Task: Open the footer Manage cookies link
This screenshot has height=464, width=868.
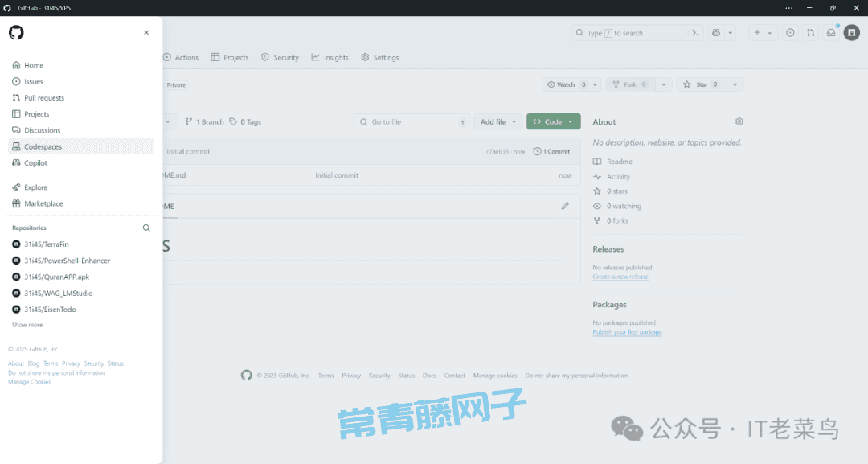Action: (x=495, y=376)
